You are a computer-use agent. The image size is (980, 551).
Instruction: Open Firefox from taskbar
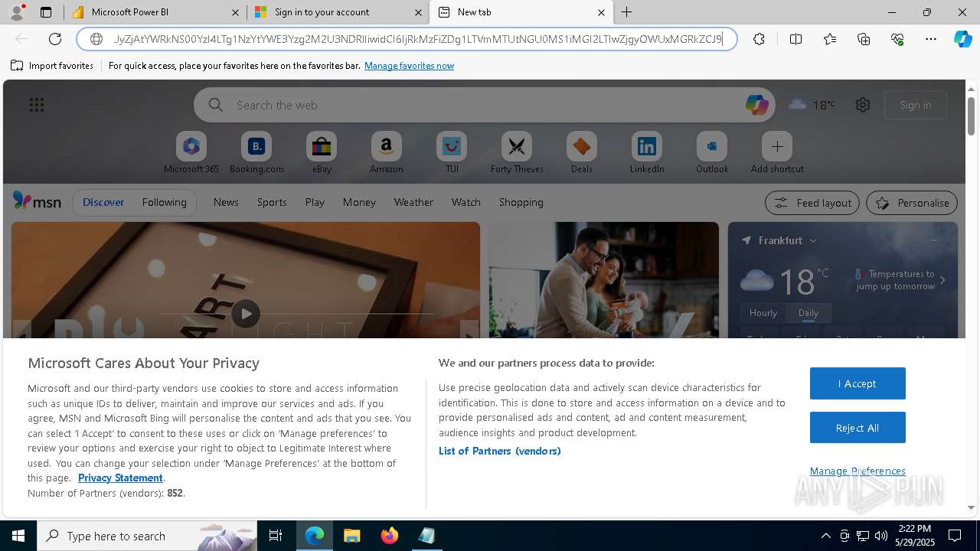click(x=390, y=536)
